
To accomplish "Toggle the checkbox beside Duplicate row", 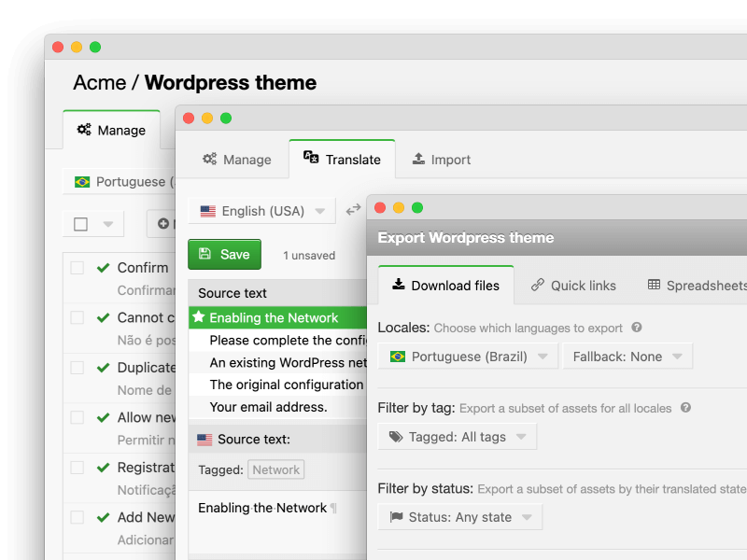I will 78,368.
